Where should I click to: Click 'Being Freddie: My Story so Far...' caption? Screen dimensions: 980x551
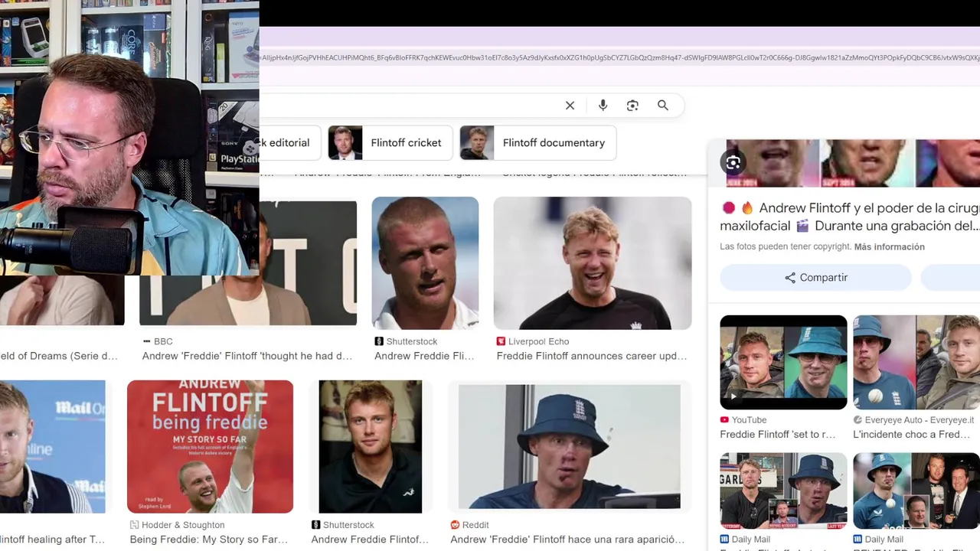coord(209,540)
